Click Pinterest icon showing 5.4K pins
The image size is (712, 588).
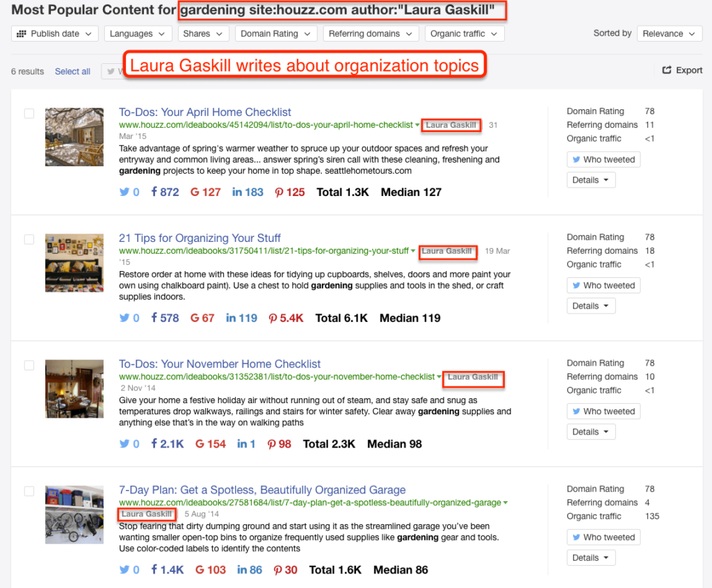(273, 318)
